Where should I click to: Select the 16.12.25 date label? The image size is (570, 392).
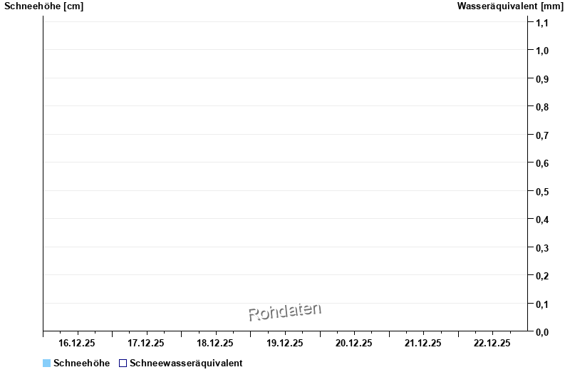click(78, 343)
